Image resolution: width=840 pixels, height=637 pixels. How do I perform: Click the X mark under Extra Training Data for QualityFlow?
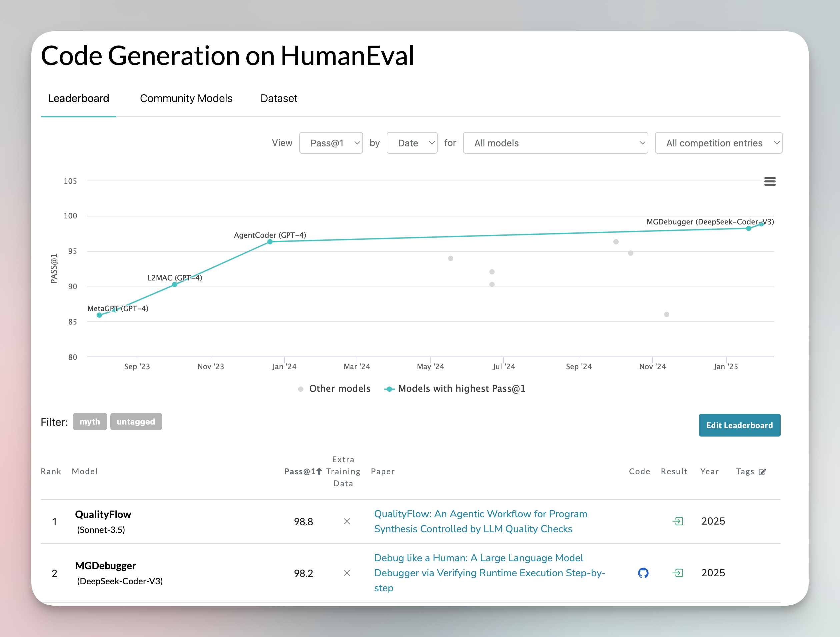pyautogui.click(x=347, y=521)
